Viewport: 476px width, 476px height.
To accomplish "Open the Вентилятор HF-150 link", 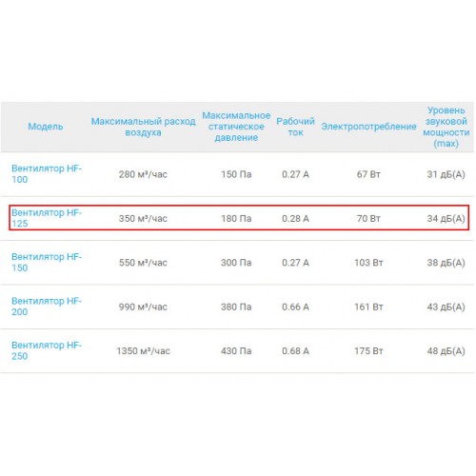I will tap(47, 262).
